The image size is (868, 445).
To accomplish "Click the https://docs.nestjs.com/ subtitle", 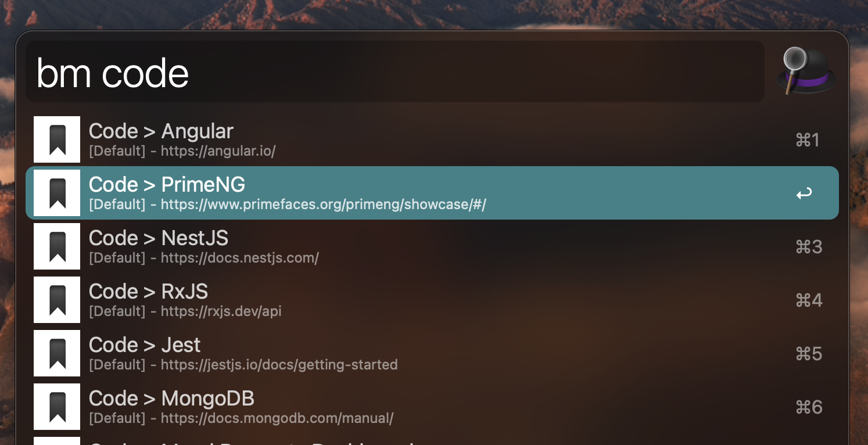I will pyautogui.click(x=240, y=258).
